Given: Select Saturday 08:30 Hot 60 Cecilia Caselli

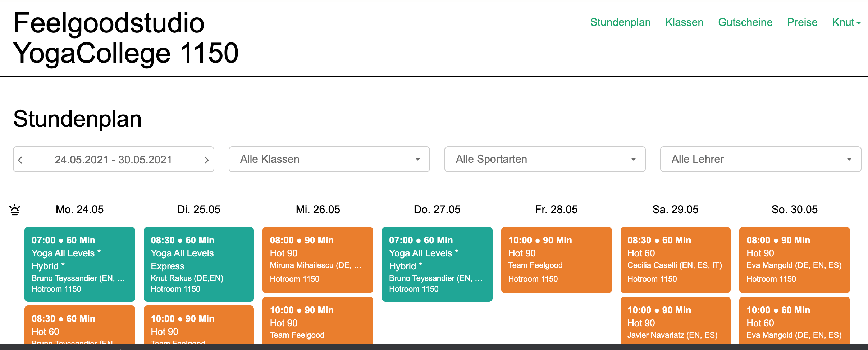Looking at the screenshot, I should (675, 260).
